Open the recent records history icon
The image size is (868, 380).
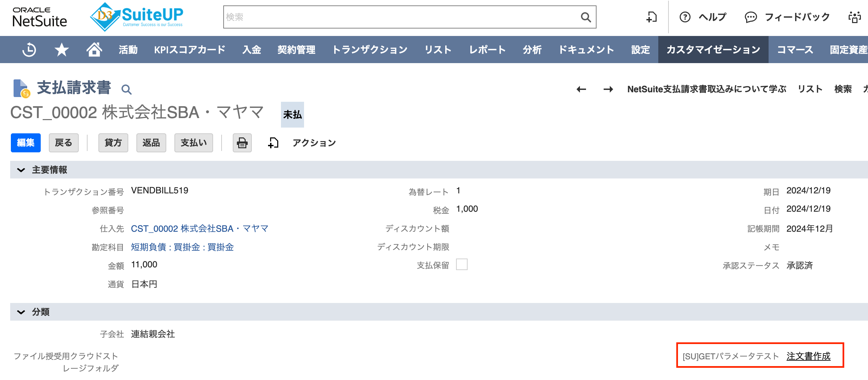[29, 50]
